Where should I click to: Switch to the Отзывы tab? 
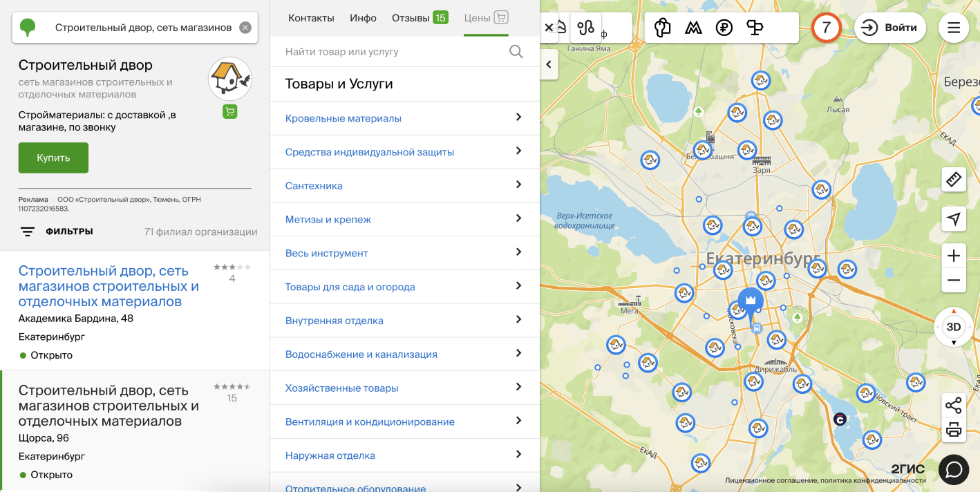tap(419, 18)
